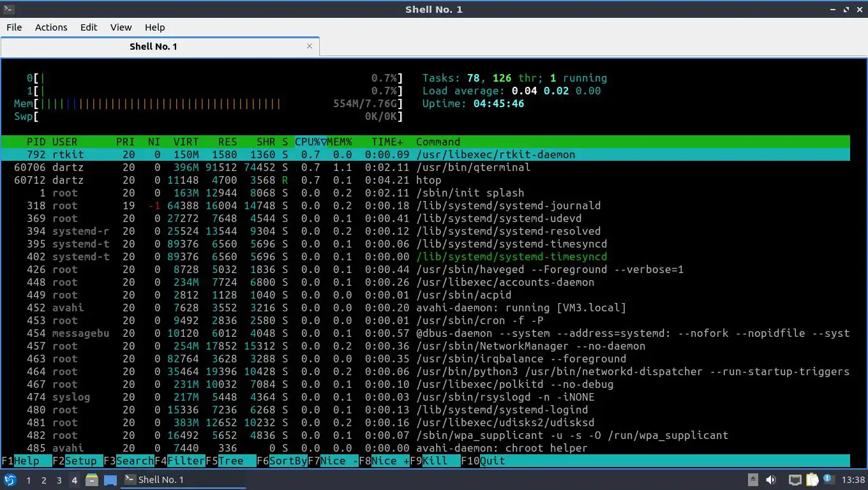
Task: Select the wpa_supplicant process row
Action: point(426,435)
